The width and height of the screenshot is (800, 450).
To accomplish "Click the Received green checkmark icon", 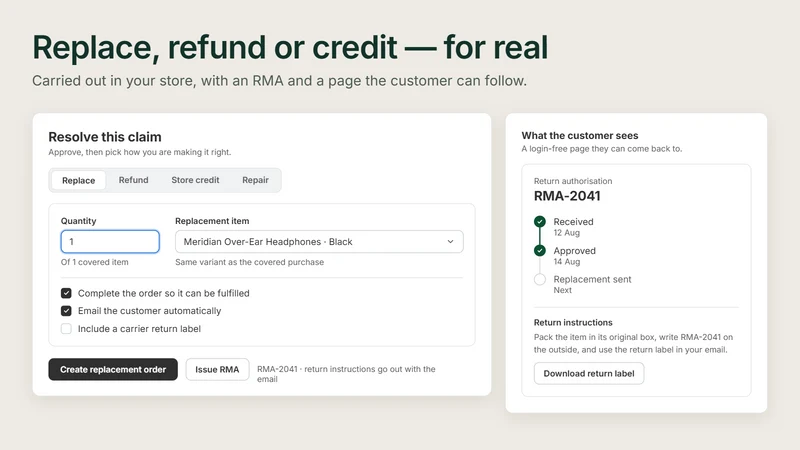I will tap(540, 221).
